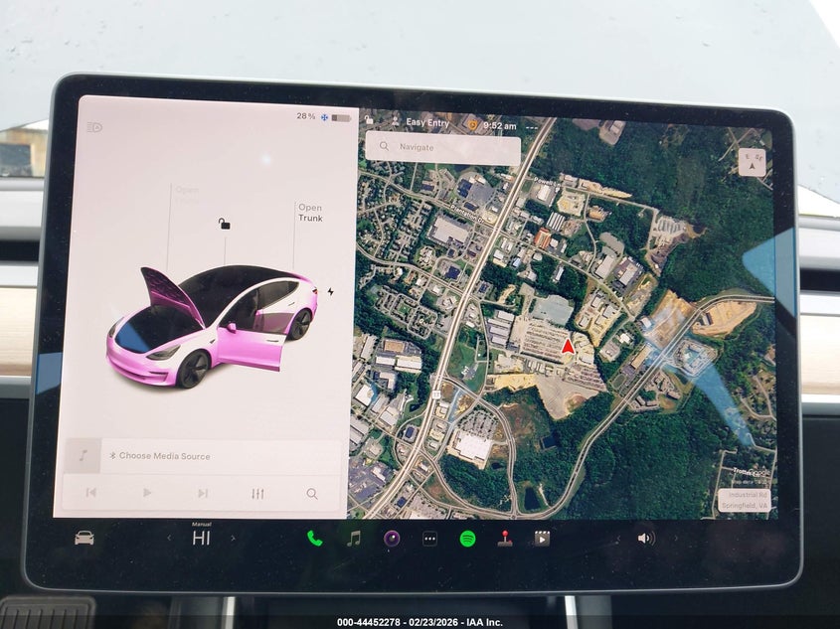Launch the Spotify app
The height and width of the screenshot is (629, 840).
[467, 539]
